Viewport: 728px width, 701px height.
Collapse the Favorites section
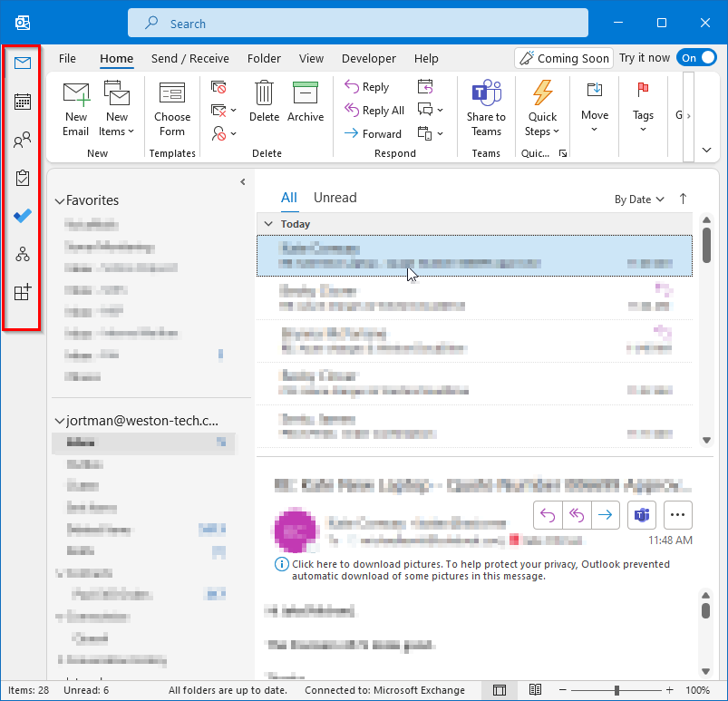[60, 201]
